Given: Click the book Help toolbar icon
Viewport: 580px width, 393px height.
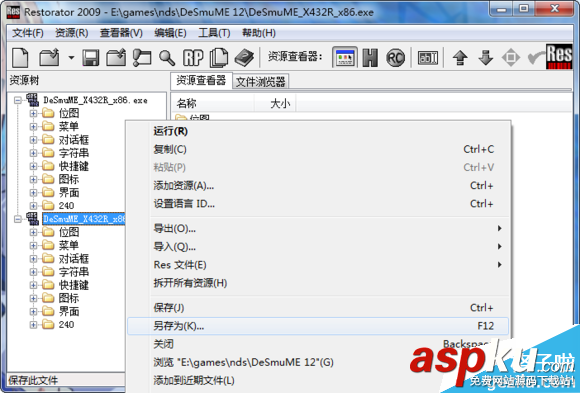Looking at the screenshot, I should click(244, 58).
